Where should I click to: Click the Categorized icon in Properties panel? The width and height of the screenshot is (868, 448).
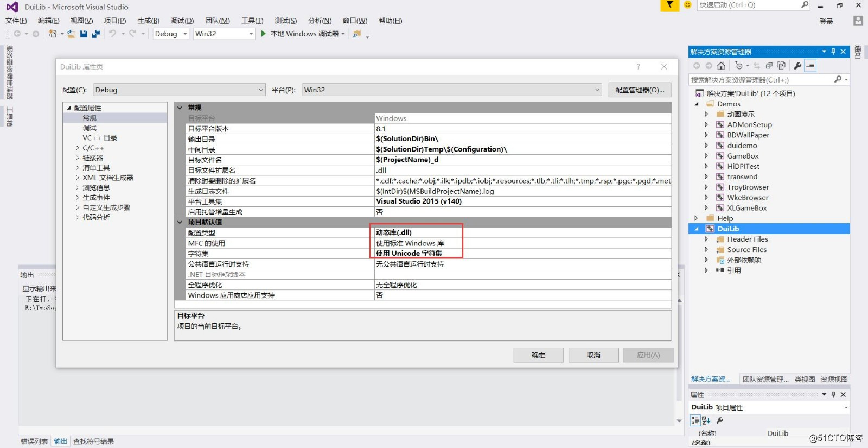(695, 420)
